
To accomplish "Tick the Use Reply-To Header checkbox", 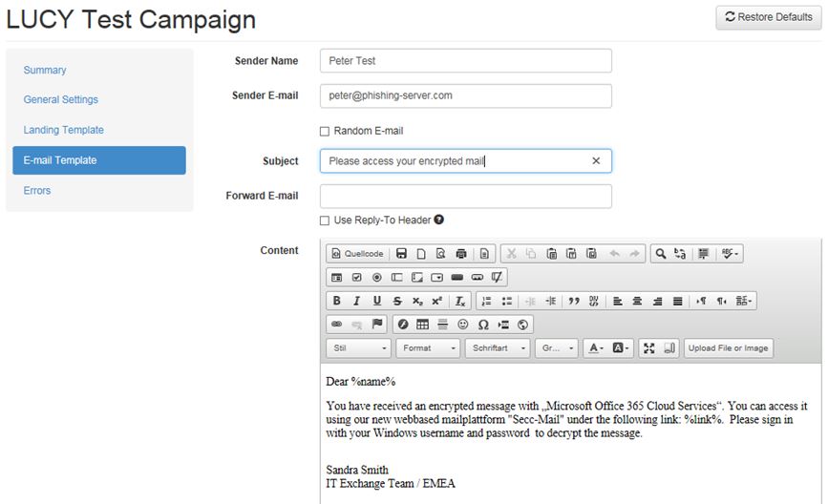I will click(x=325, y=220).
